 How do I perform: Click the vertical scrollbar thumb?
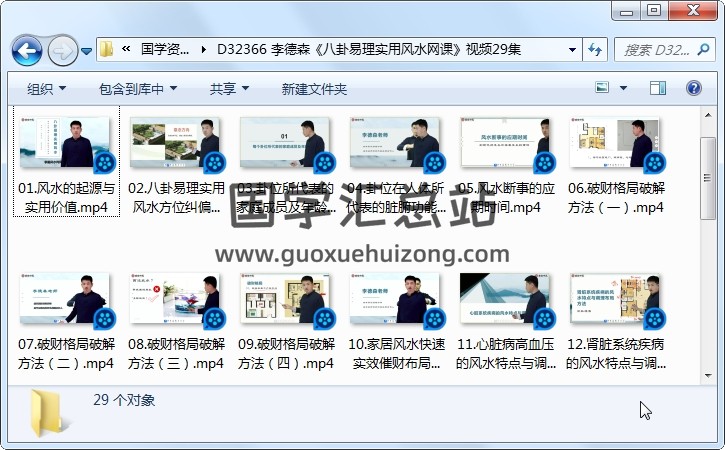(x=707, y=178)
